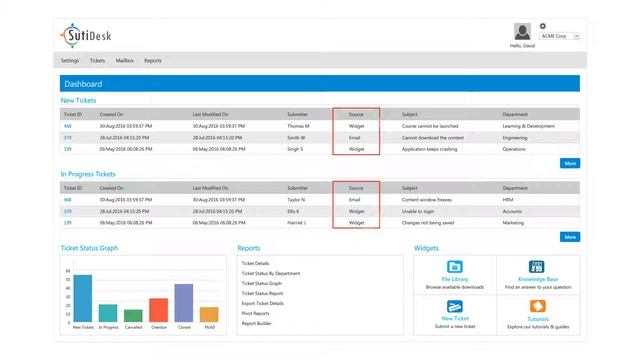Click the green Cancelled bar in graph
The width and height of the screenshot is (640, 360).
133,316
